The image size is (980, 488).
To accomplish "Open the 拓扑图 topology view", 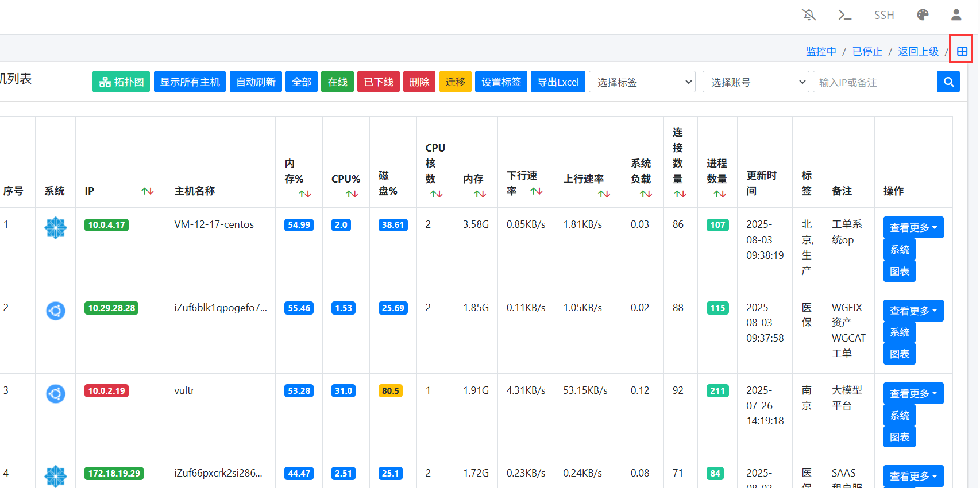I will coord(121,82).
